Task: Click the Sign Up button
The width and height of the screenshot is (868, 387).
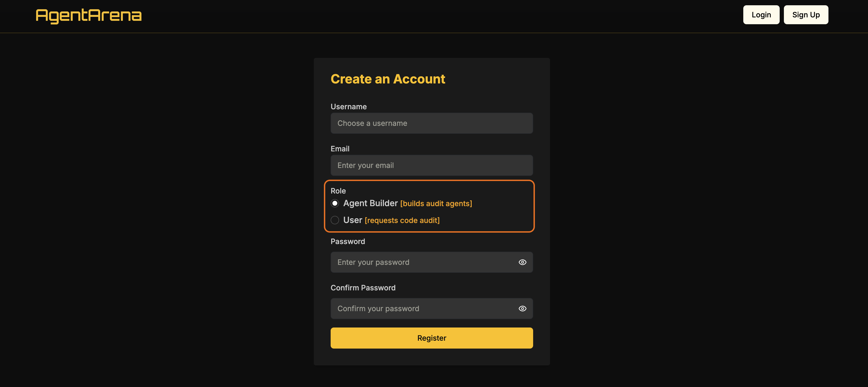Action: (806, 14)
